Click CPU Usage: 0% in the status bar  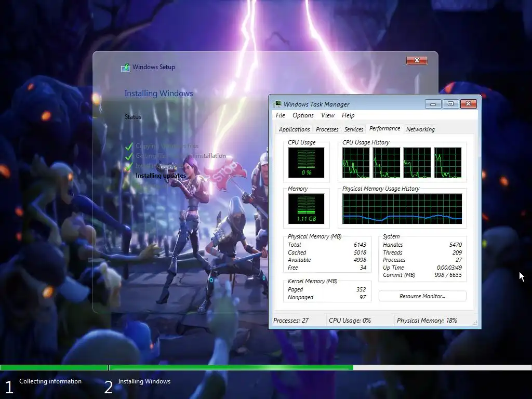click(x=350, y=320)
